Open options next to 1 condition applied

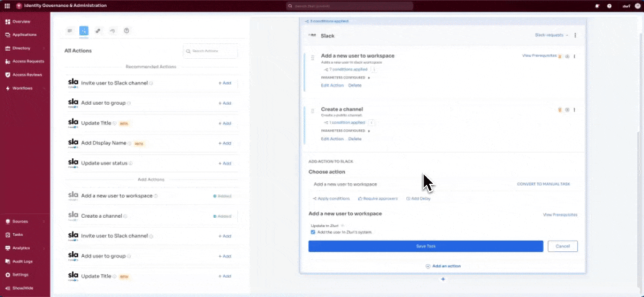pos(372,123)
